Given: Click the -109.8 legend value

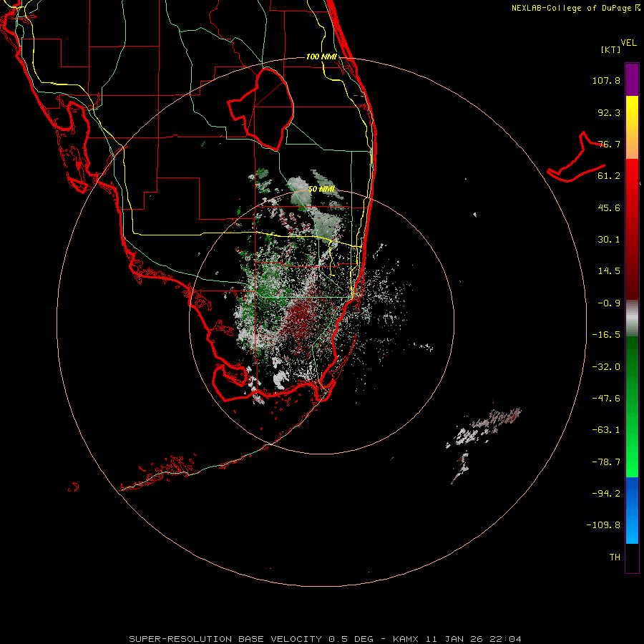Looking at the screenshot, I should 603,525.
